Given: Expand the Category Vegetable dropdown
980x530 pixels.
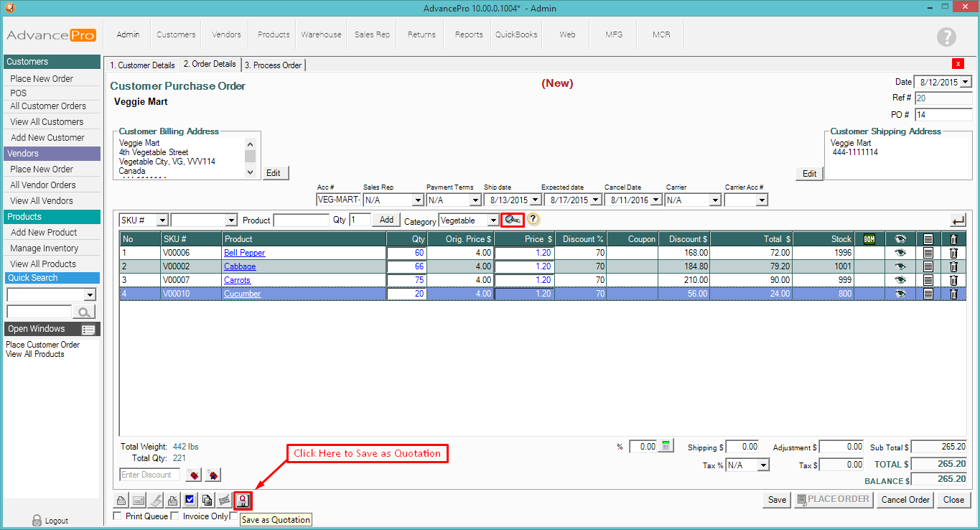Looking at the screenshot, I should [x=493, y=220].
